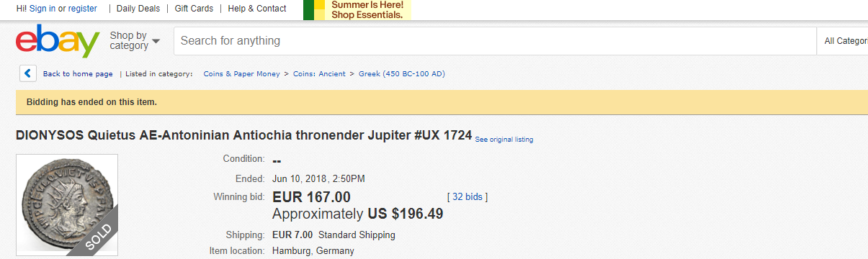Open Coins: Ancient category
The height and width of the screenshot is (259, 868).
click(x=319, y=74)
